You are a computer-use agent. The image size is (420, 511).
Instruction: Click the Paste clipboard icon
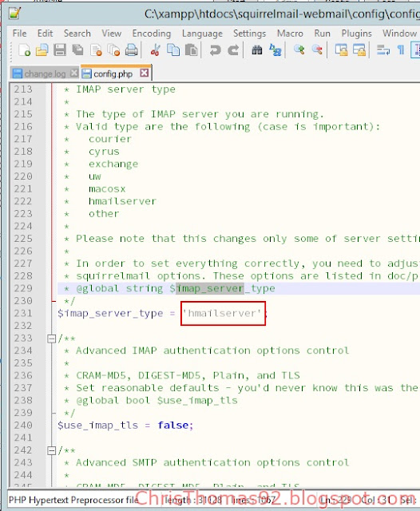pyautogui.click(x=192, y=50)
